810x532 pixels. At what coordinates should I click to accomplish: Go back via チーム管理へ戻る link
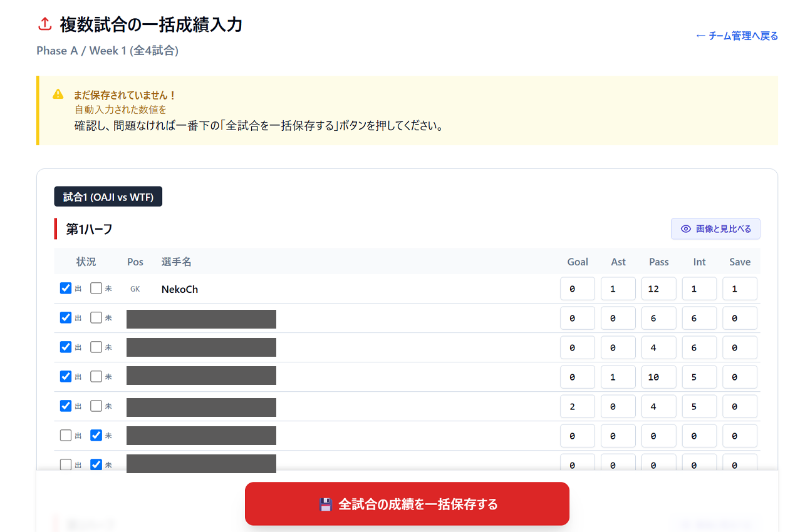(x=737, y=36)
